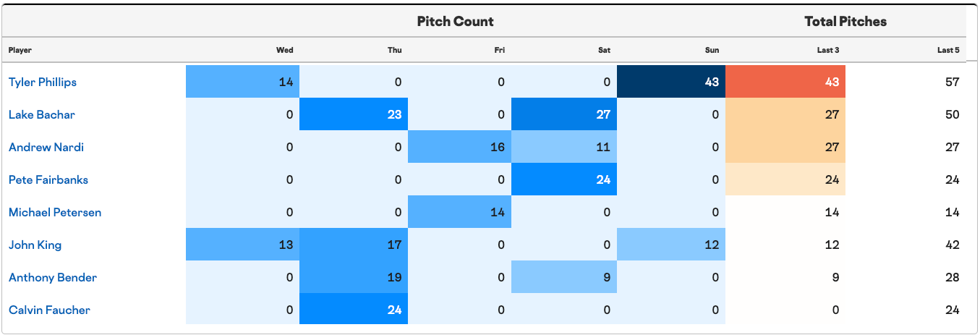This screenshot has height=335, width=980.
Task: Open John King player link
Action: point(35,245)
